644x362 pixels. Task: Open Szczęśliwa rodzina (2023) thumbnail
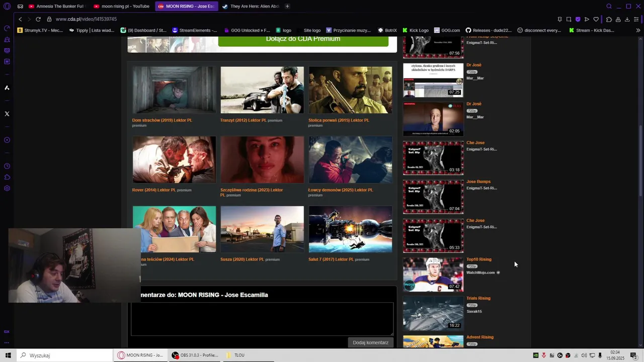tap(262, 159)
